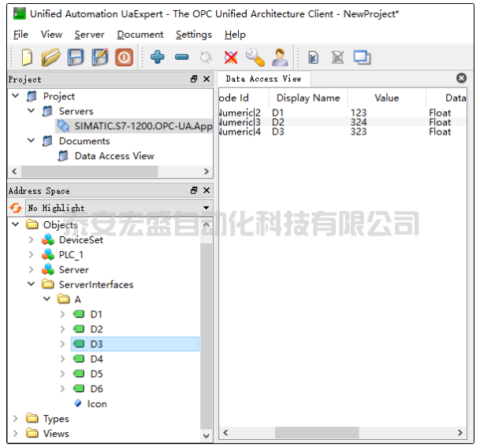
Task: Click the red X Disconnect Server icon
Action: click(231, 57)
